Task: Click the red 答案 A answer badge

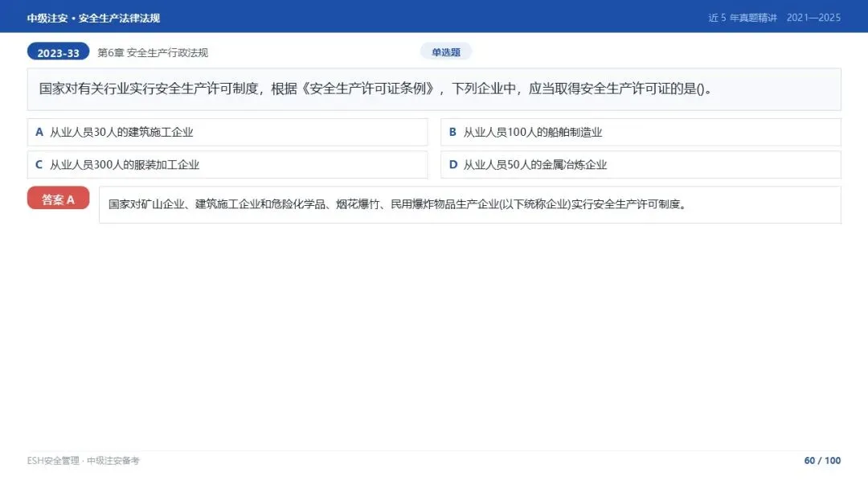Action: point(58,199)
